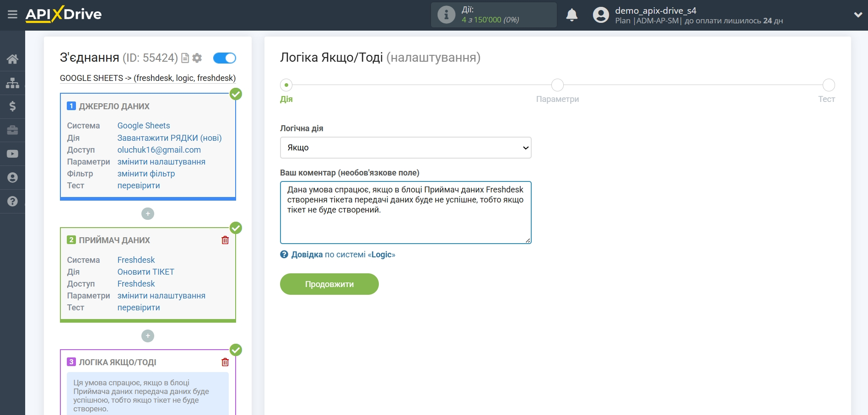Go to home in sidebar
This screenshot has height=415, width=868.
[x=12, y=59]
